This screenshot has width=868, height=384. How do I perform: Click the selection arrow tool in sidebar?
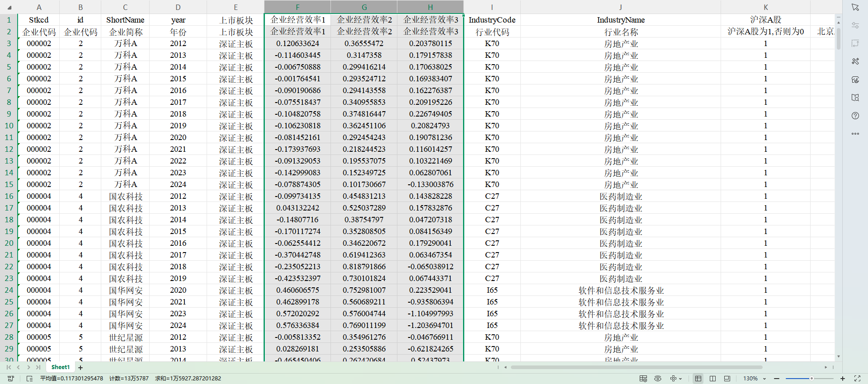[x=855, y=7]
